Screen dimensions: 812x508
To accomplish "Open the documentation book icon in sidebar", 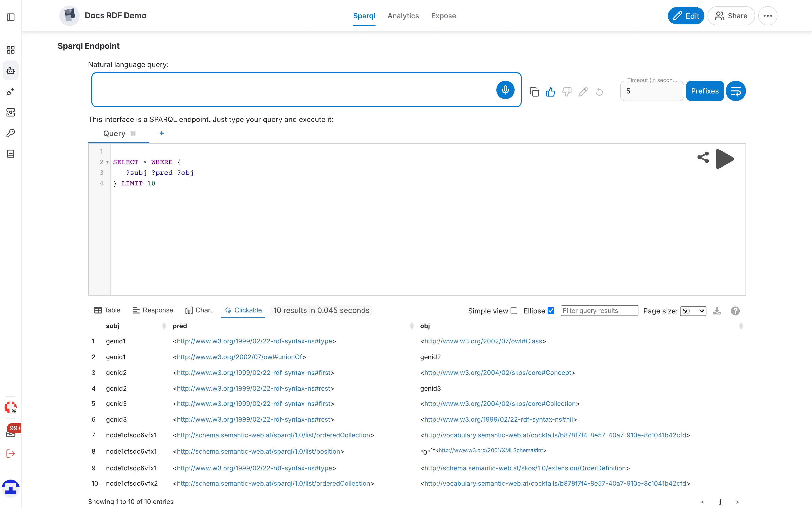I will click(x=11, y=154).
